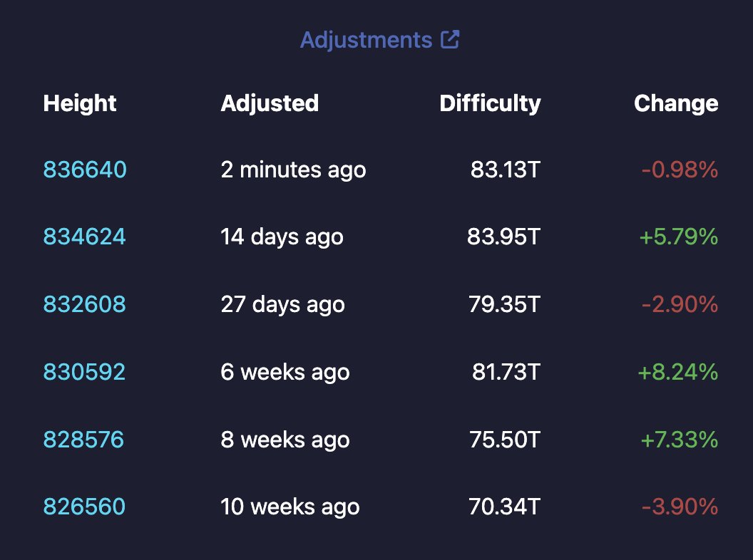Open block height 826560
This screenshot has height=560, width=753.
(x=85, y=507)
